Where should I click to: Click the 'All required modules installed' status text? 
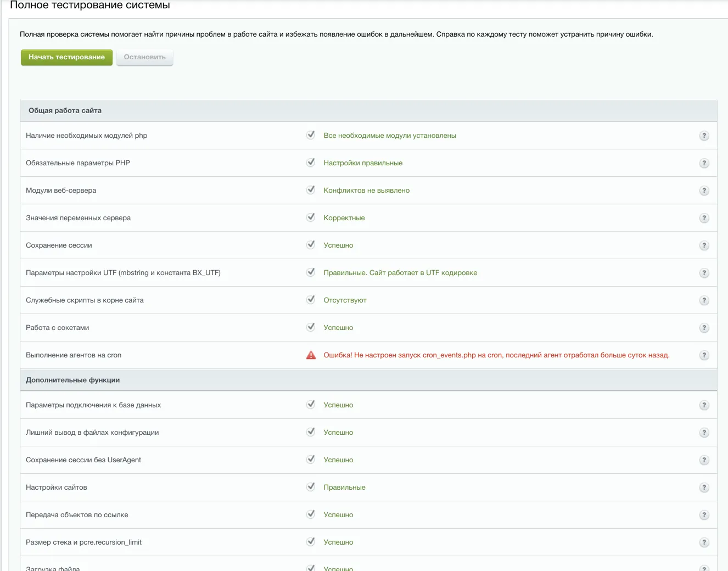click(x=389, y=136)
